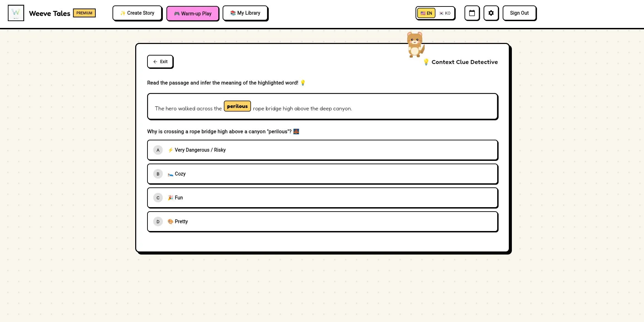Click the PREMIUM badge
The width and height of the screenshot is (644, 322).
coord(84,13)
